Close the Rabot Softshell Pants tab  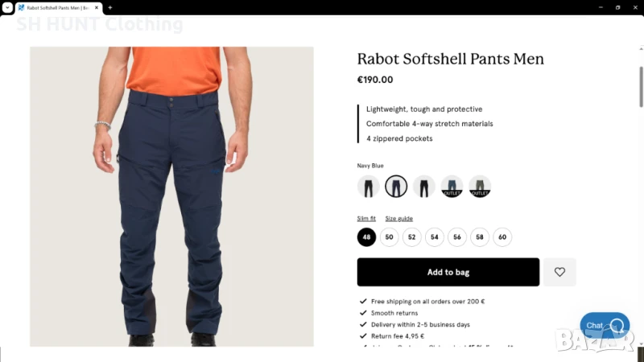(97, 7)
